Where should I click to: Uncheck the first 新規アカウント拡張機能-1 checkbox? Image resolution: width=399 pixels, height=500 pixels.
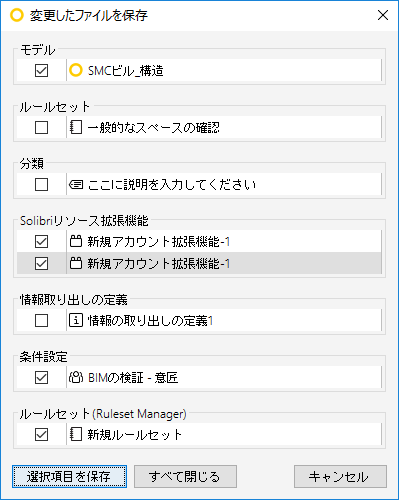point(41,241)
